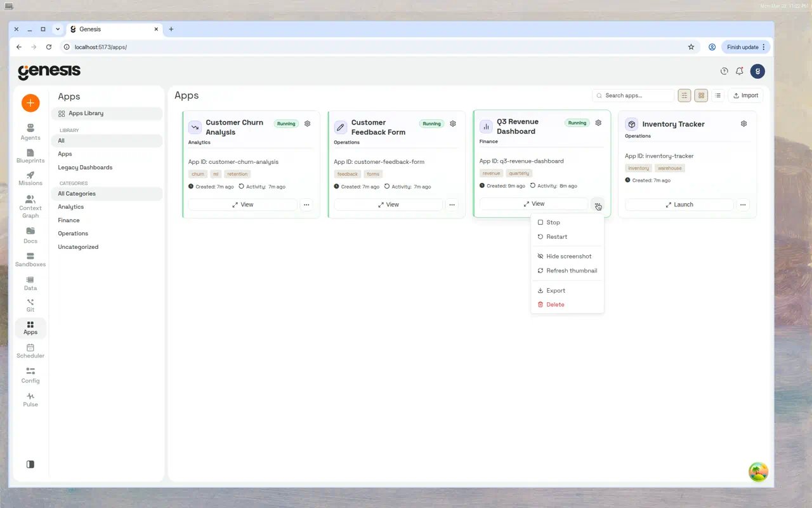Click the Search apps field
The width and height of the screenshot is (812, 508).
click(632, 95)
